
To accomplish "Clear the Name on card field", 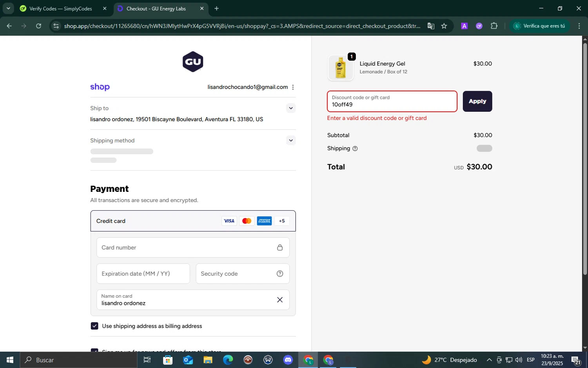I will pos(280,300).
